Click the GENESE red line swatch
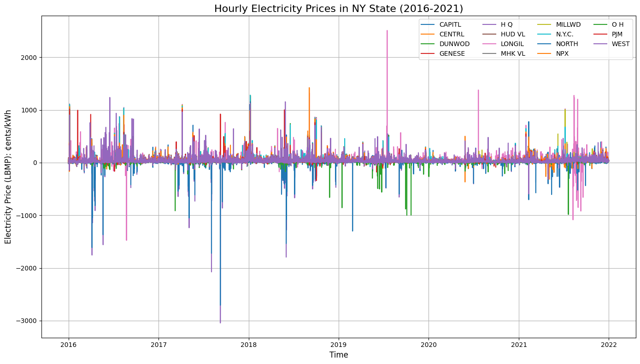The width and height of the screenshot is (640, 364). [x=429, y=53]
